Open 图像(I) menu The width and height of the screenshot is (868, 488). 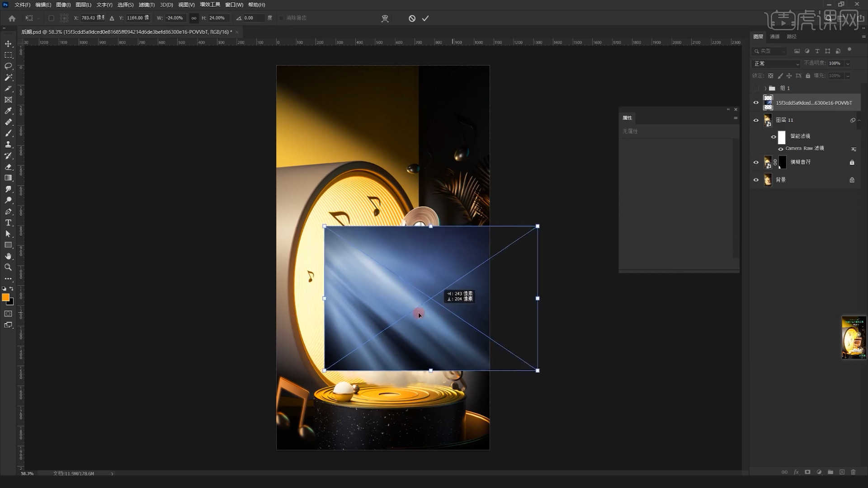click(x=63, y=5)
